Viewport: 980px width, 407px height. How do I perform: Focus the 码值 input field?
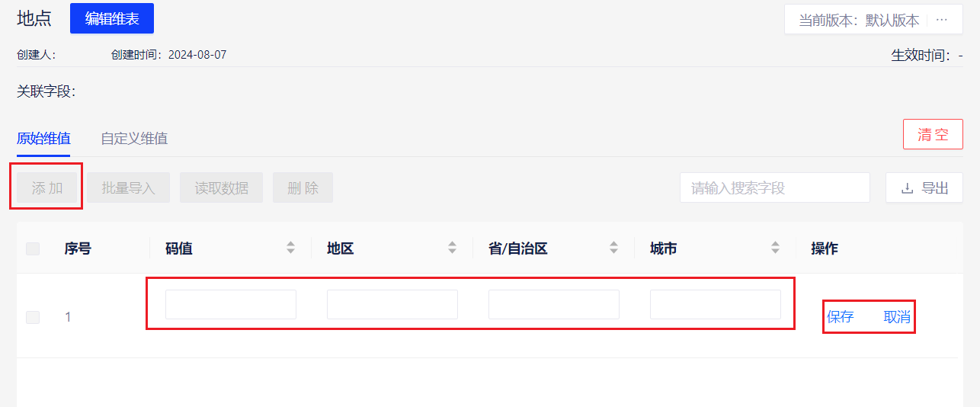click(231, 304)
